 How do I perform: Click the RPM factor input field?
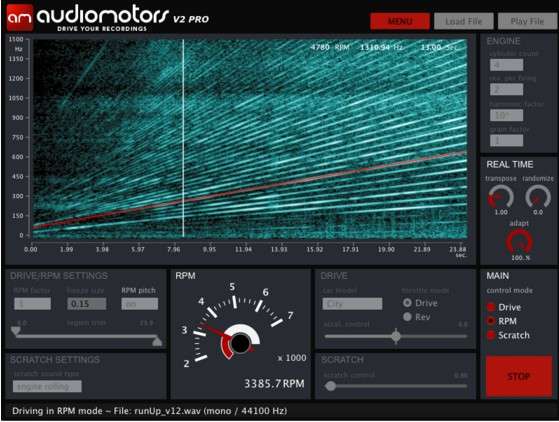32,304
